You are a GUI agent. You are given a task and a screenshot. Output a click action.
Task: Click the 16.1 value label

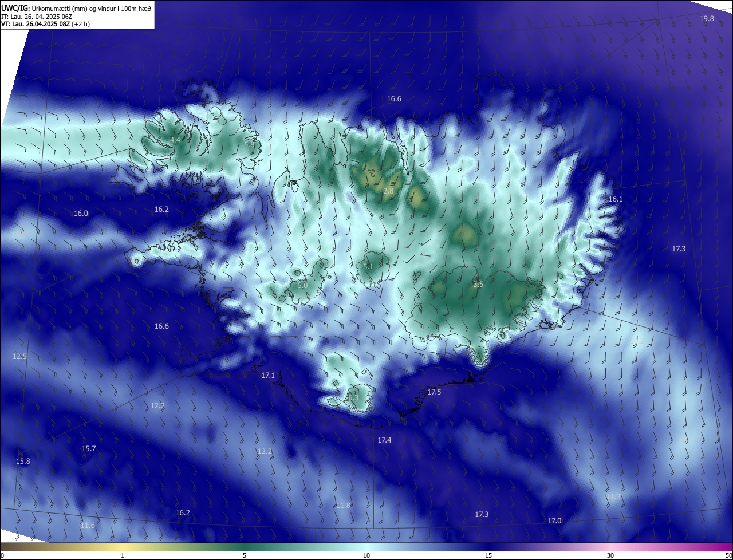[615, 199]
